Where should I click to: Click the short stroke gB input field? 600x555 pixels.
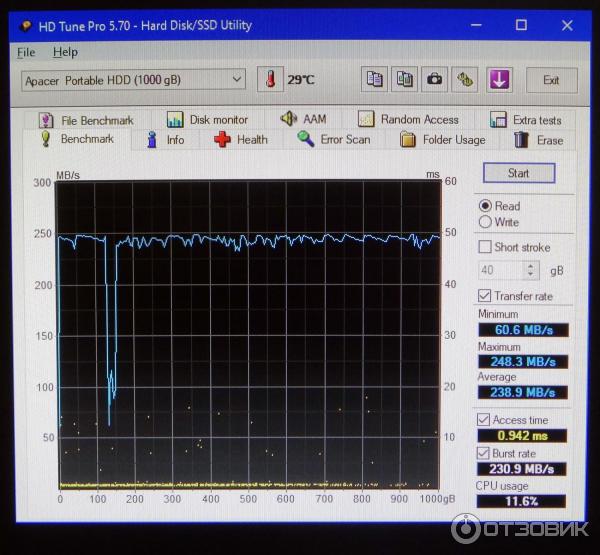click(x=501, y=271)
